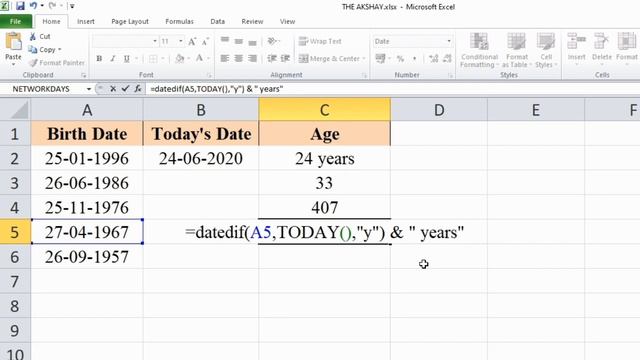Open the View ribbon tab
The width and height of the screenshot is (640, 360).
[287, 21]
